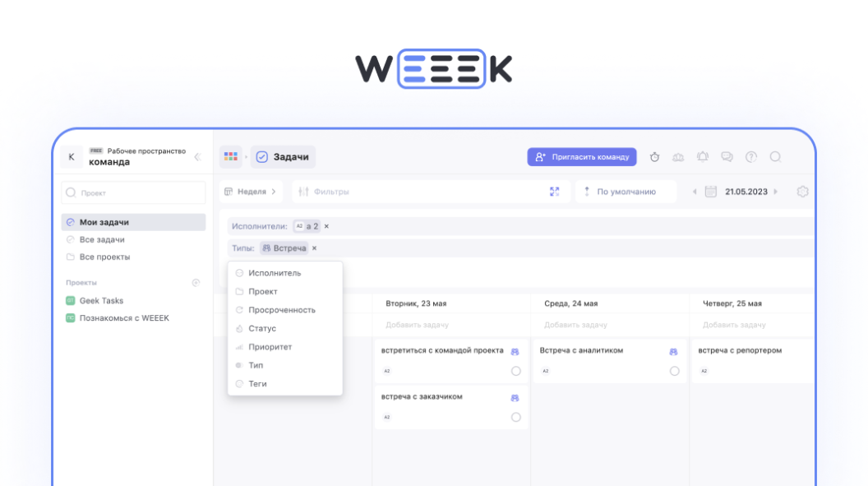The height and width of the screenshot is (486, 868).
Task: Choose 'Статус' filter option
Action: tap(262, 328)
